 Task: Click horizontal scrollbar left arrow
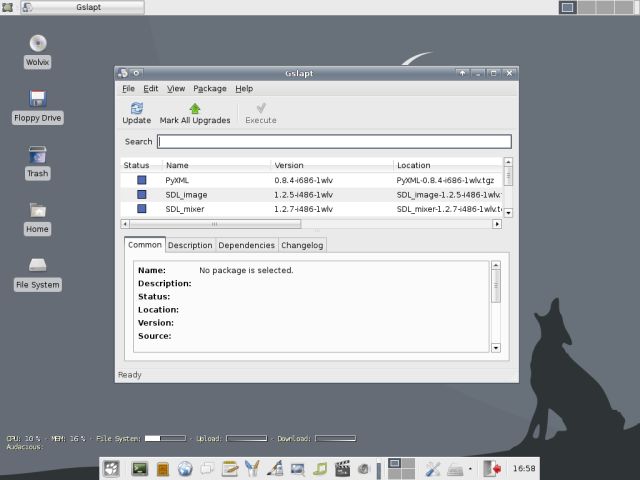click(125, 224)
